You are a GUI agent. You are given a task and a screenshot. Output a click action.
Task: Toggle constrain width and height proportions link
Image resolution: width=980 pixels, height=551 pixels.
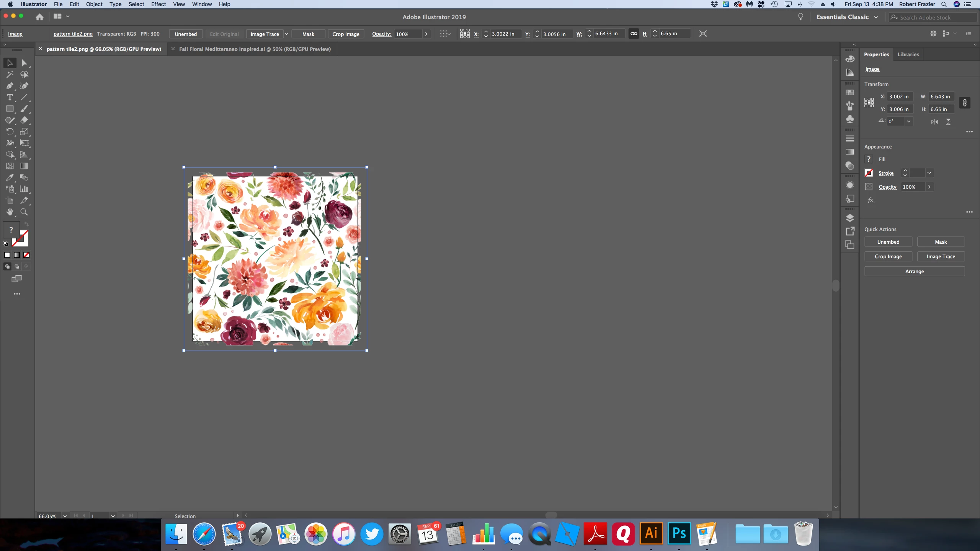click(634, 34)
